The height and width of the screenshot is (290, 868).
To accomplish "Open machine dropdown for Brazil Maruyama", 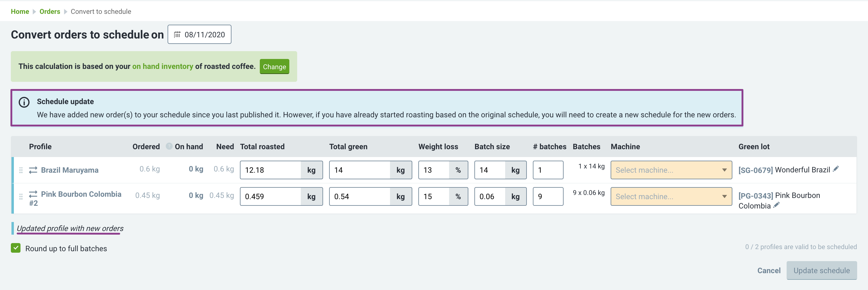I will coord(671,170).
